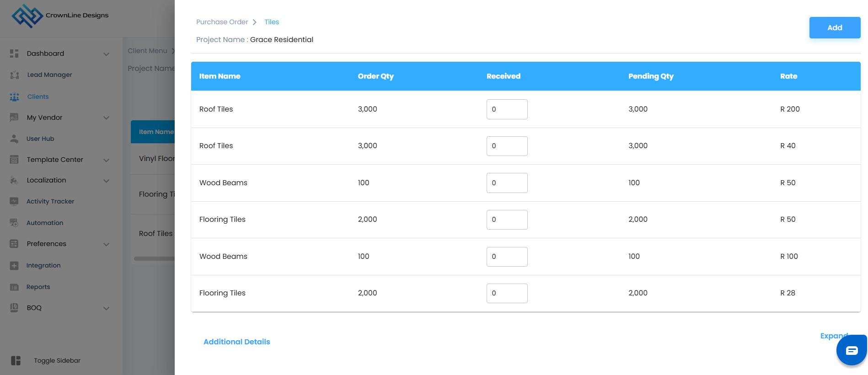This screenshot has width=868, height=375.
Task: Click the Grace Residential project name
Action: 282,40
